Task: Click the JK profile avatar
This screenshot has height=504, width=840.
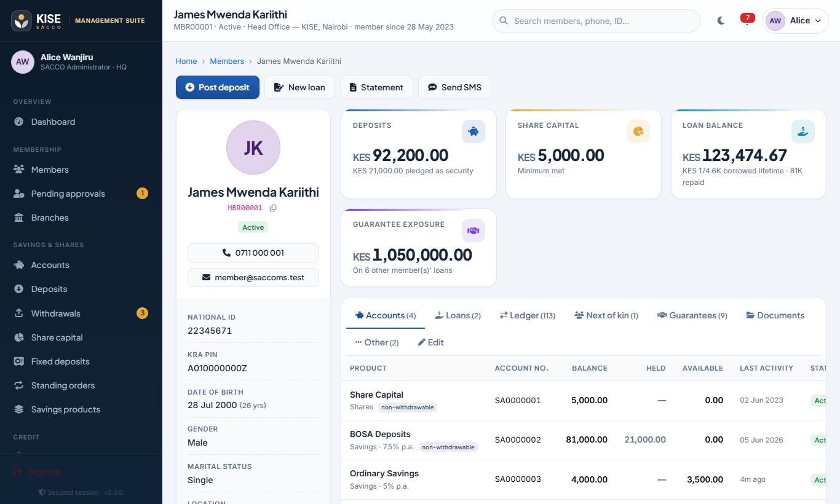Action: 253,148
